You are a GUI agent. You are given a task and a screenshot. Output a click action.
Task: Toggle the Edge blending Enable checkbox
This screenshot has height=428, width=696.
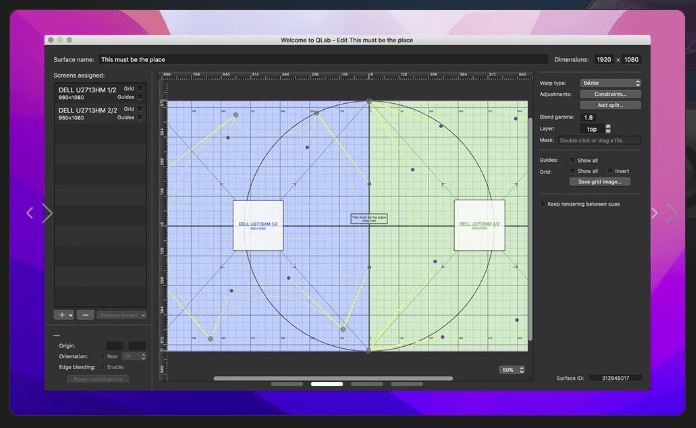coord(102,367)
